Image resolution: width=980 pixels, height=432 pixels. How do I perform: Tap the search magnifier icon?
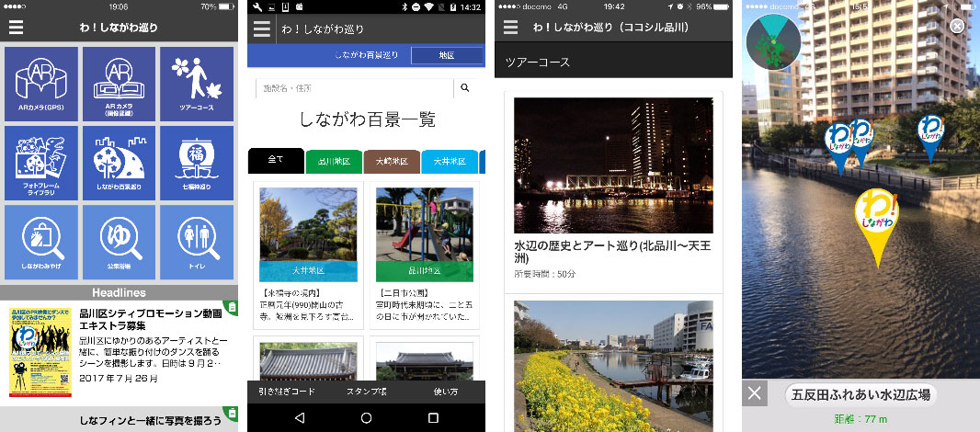tap(464, 88)
